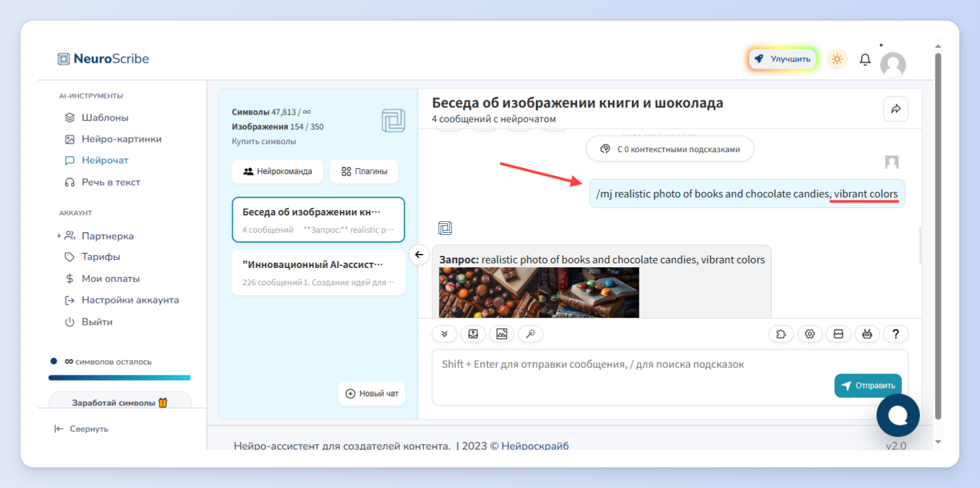Select Нейрочат in the sidebar

click(105, 160)
